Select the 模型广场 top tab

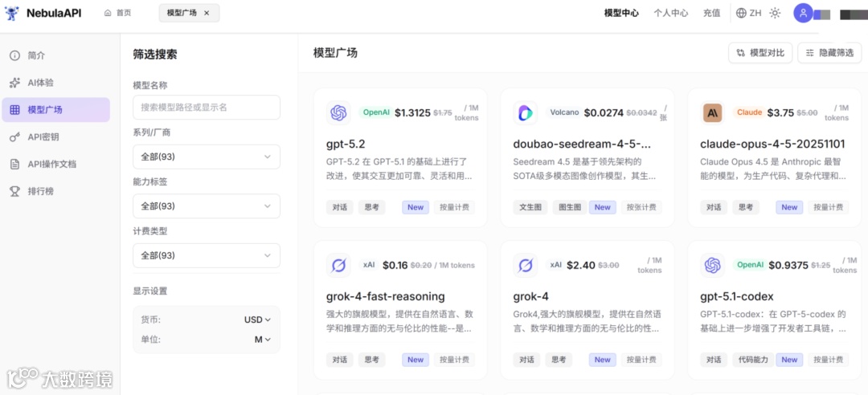(x=182, y=13)
